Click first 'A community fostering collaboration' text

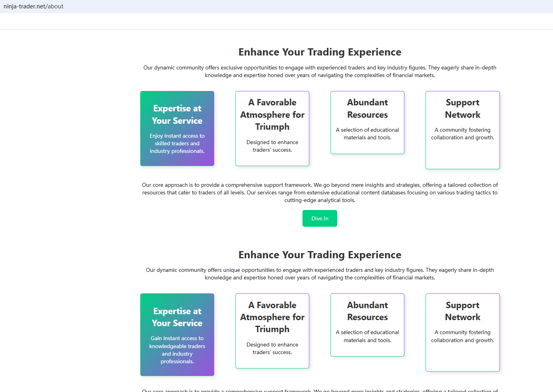click(463, 134)
